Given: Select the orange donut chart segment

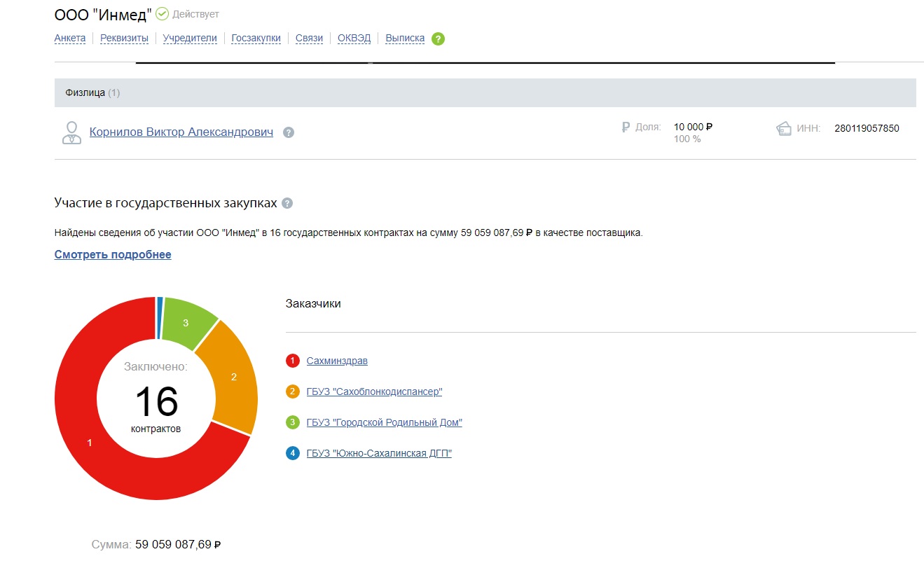Looking at the screenshot, I should click(x=233, y=378).
